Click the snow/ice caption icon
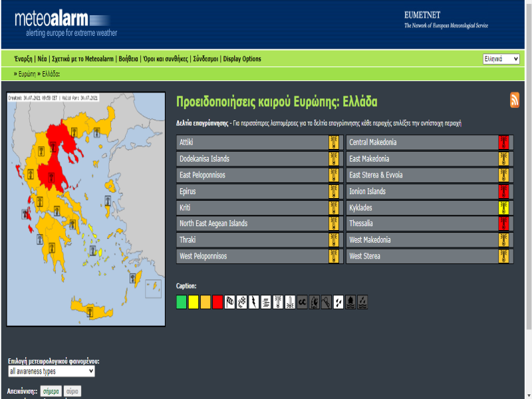The width and height of the screenshot is (532, 399). [242, 302]
